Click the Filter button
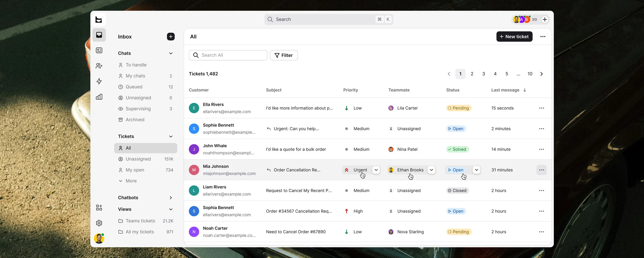The height and width of the screenshot is (258, 644). pos(284,55)
